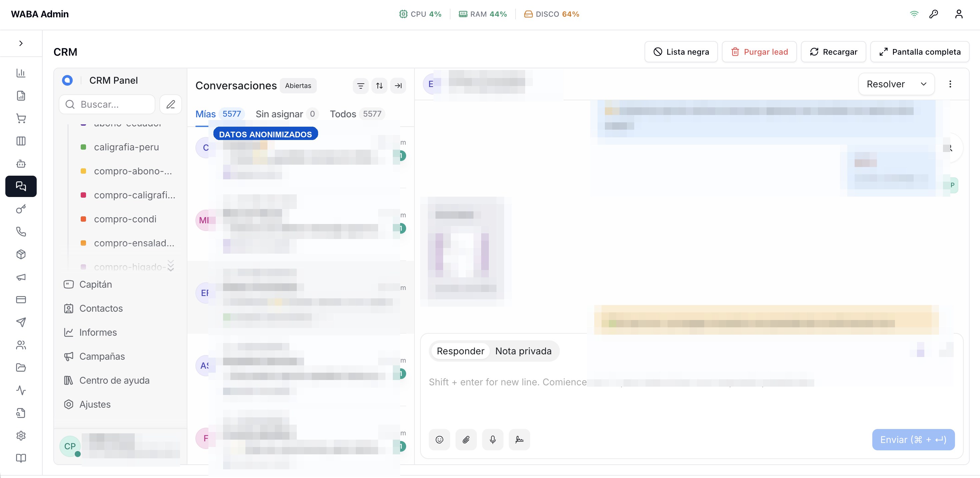Collapse conversation list with arrow-to-bar icon
This screenshot has width=980, height=478.
coord(398,86)
